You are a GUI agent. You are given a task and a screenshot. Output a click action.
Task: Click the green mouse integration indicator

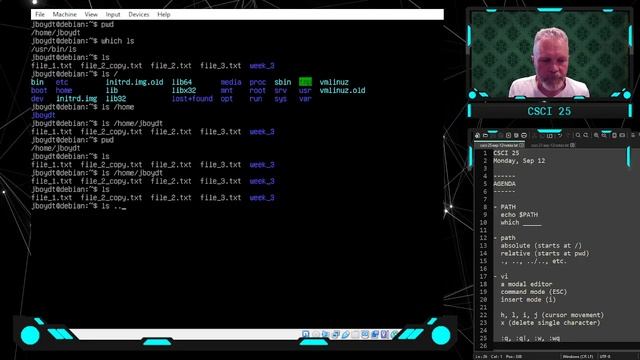(394, 334)
